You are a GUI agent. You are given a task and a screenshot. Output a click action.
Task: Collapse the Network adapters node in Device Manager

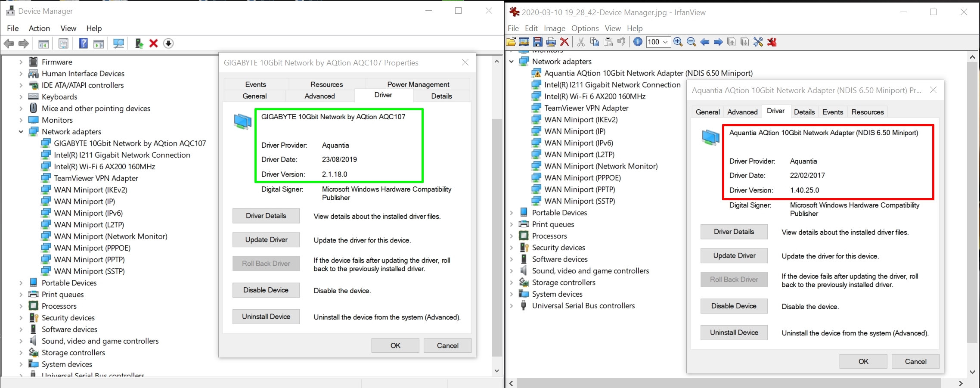pyautogui.click(x=21, y=132)
